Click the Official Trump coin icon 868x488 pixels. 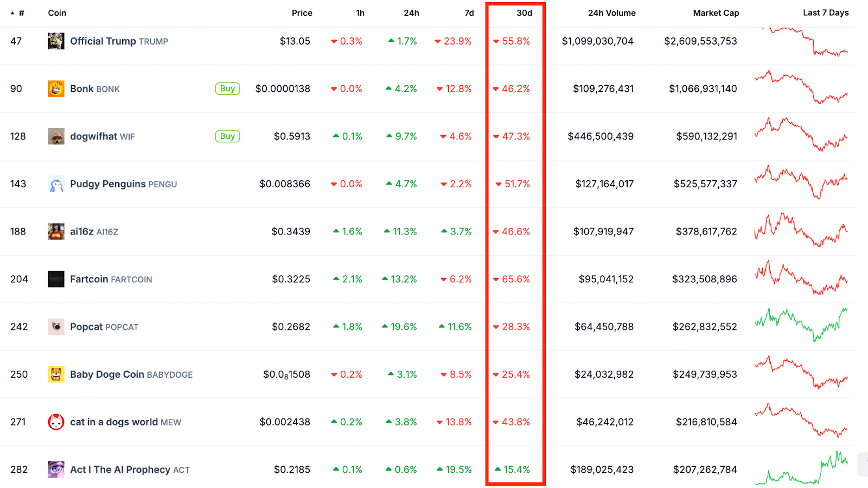tap(56, 41)
